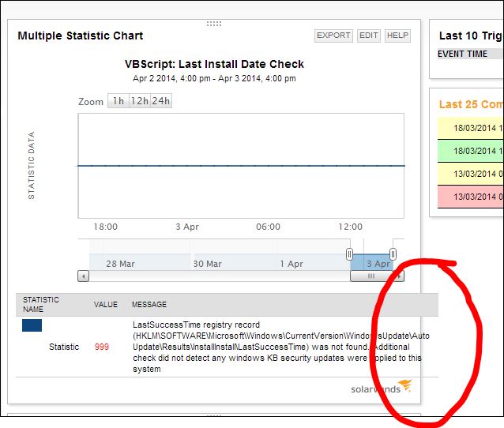Screen dimensions: 504x428
Task: Open EDIT for Multiple Statistic Chart
Action: (368, 36)
